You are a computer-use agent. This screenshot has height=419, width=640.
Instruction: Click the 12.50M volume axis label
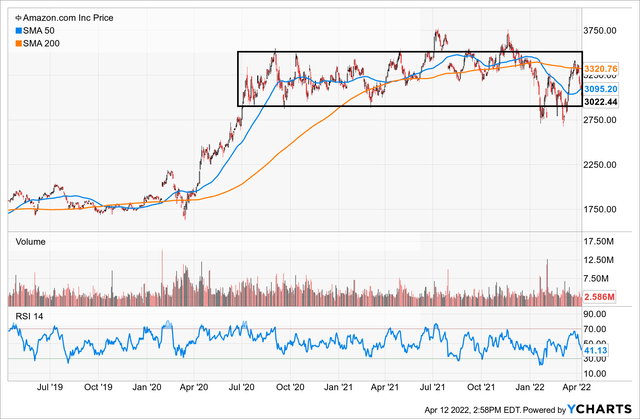tap(599, 260)
